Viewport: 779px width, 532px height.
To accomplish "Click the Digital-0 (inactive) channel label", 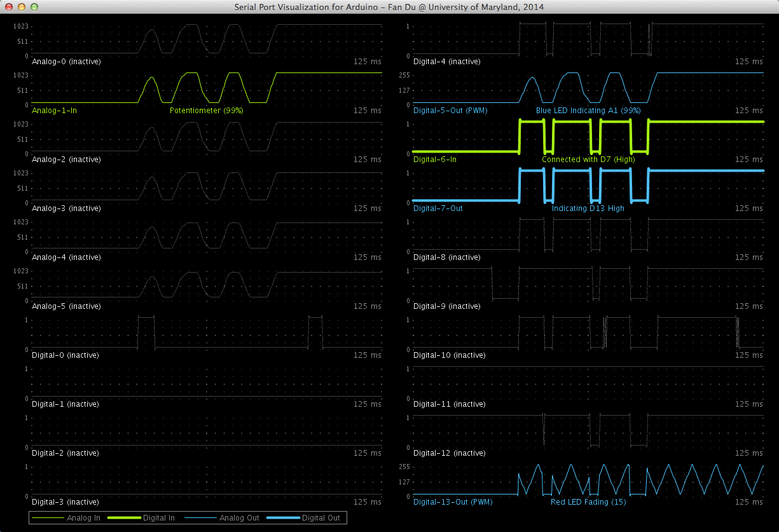I will point(65,355).
